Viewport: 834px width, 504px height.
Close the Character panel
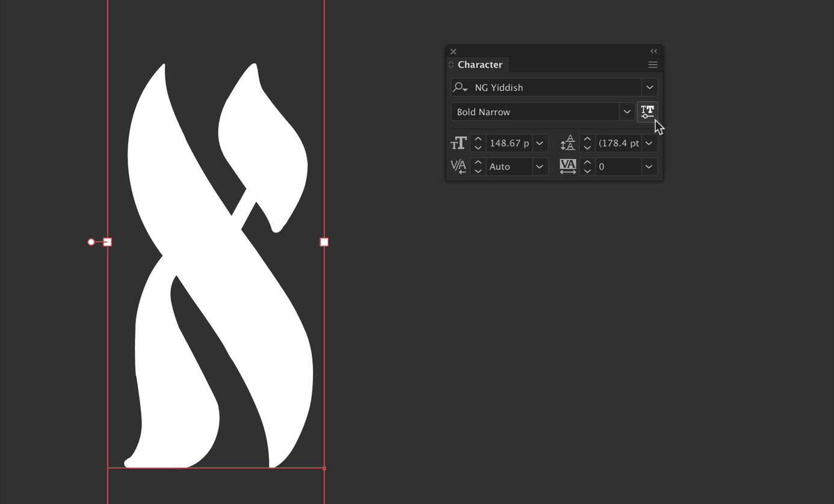[x=453, y=52]
